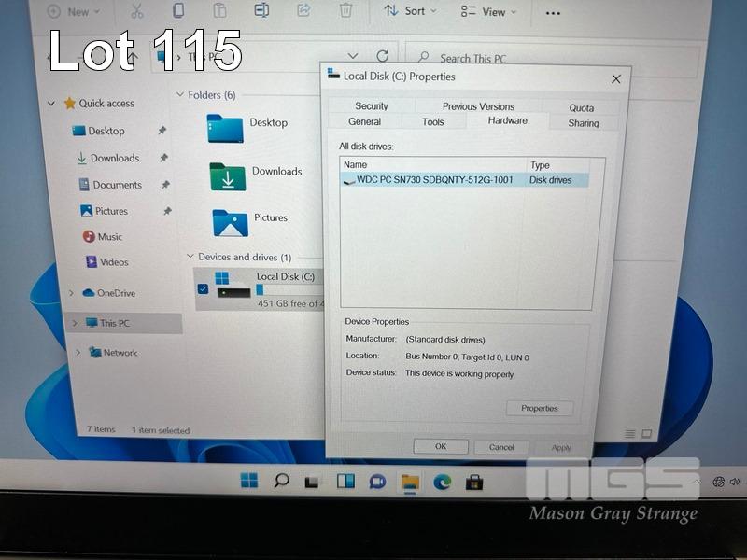Click the Search This PC field
Viewport: 747px width, 560px height.
551,59
